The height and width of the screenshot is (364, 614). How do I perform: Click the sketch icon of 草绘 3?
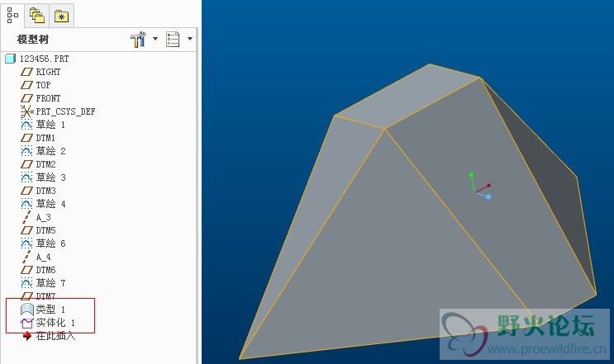coord(26,177)
